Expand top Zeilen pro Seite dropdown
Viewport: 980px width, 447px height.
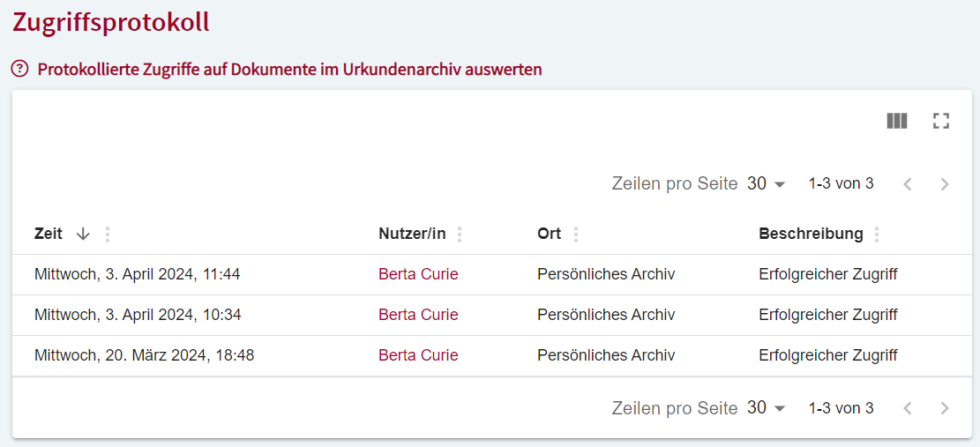(766, 184)
